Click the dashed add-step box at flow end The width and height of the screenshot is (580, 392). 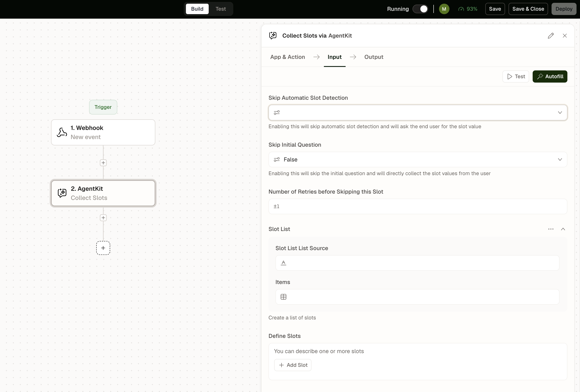103,248
